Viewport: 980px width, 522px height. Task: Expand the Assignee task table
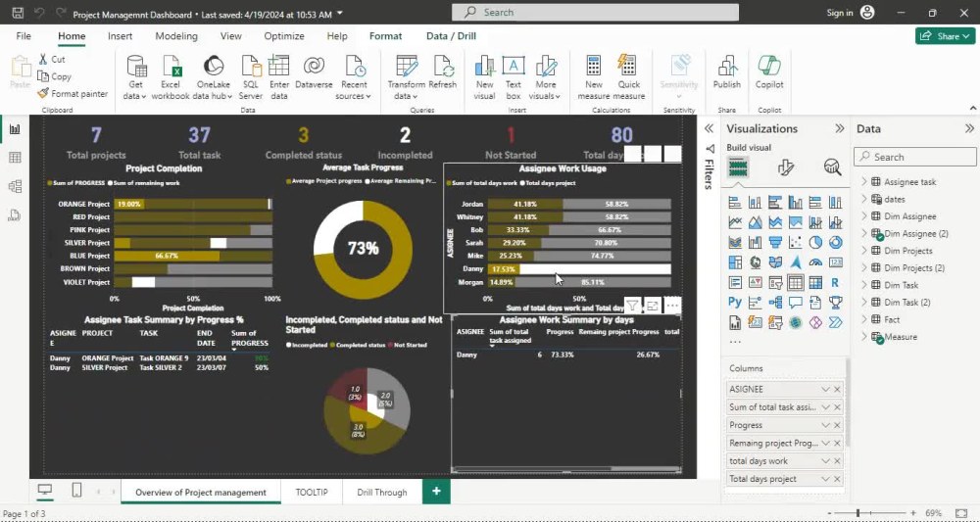[x=864, y=182]
